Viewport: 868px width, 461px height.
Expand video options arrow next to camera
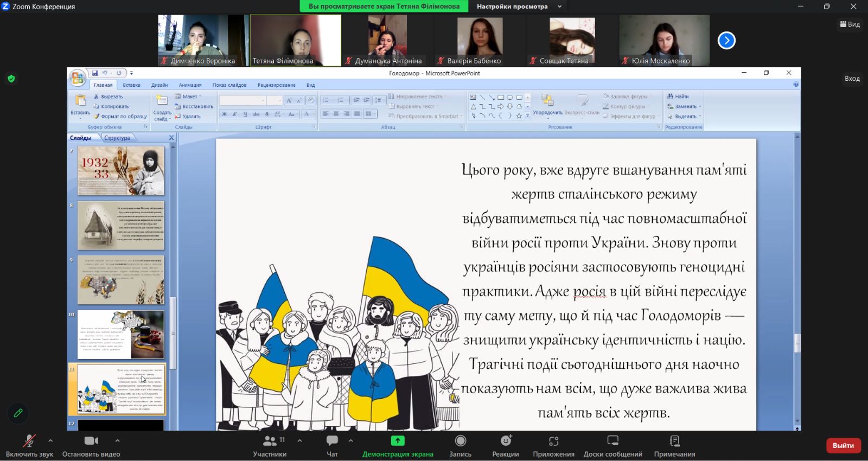click(x=117, y=440)
